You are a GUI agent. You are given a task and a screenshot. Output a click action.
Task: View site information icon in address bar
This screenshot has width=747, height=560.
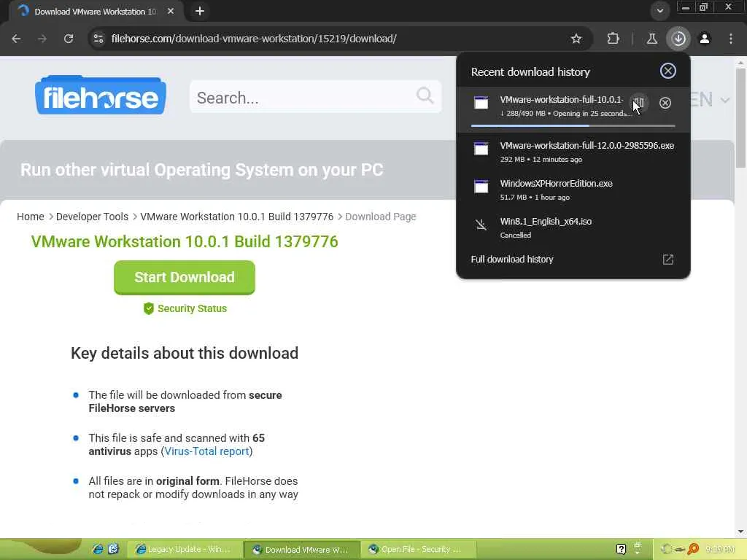tap(98, 39)
